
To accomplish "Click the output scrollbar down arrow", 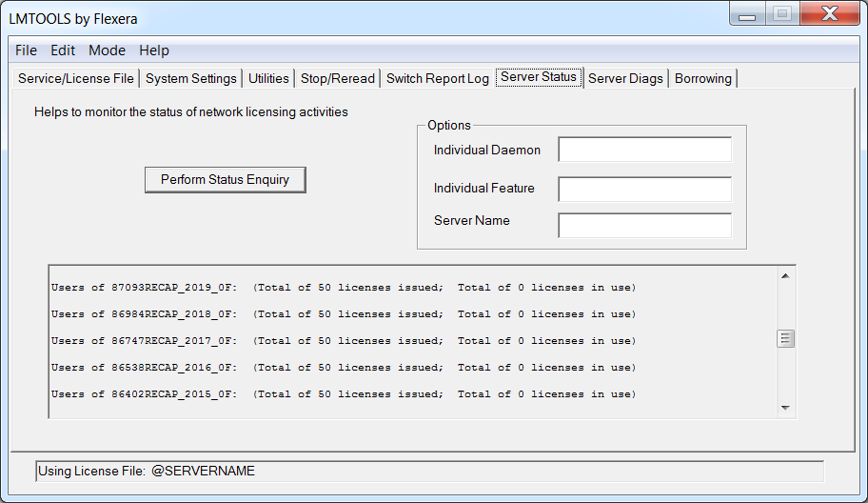I will click(785, 408).
